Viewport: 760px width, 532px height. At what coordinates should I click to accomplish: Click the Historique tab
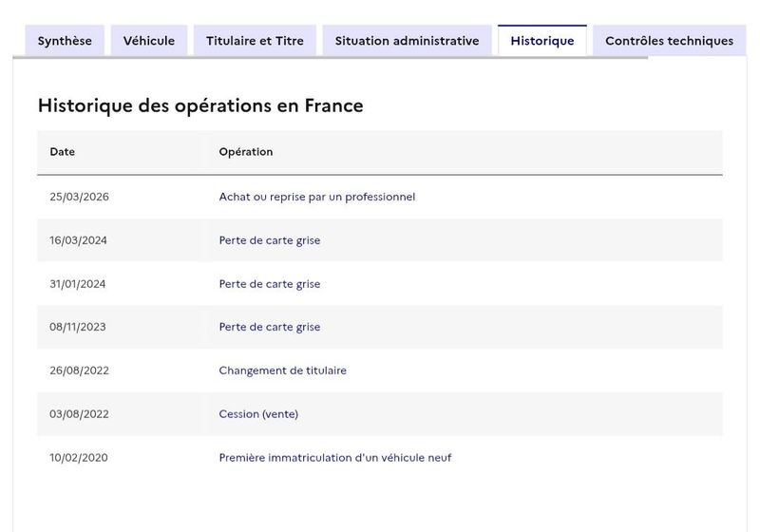click(x=542, y=41)
